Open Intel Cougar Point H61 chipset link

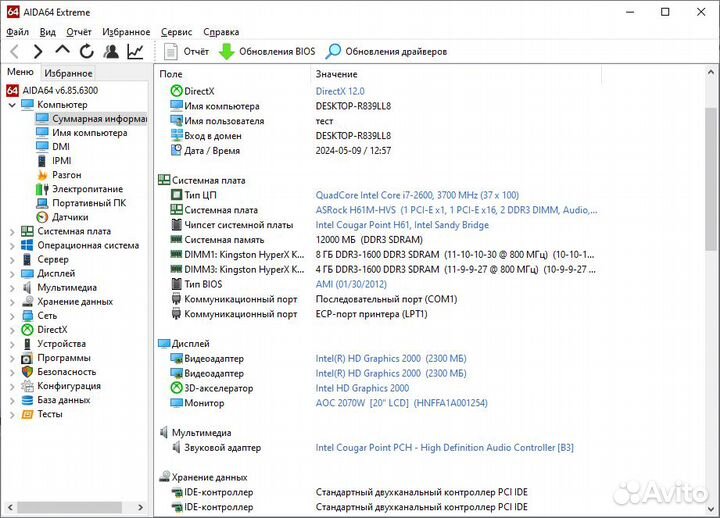tap(402, 225)
